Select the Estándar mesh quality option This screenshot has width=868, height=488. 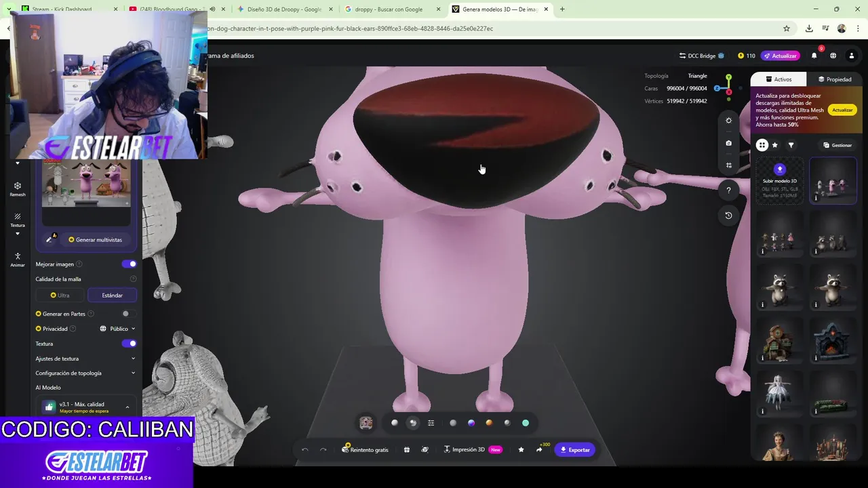point(112,296)
